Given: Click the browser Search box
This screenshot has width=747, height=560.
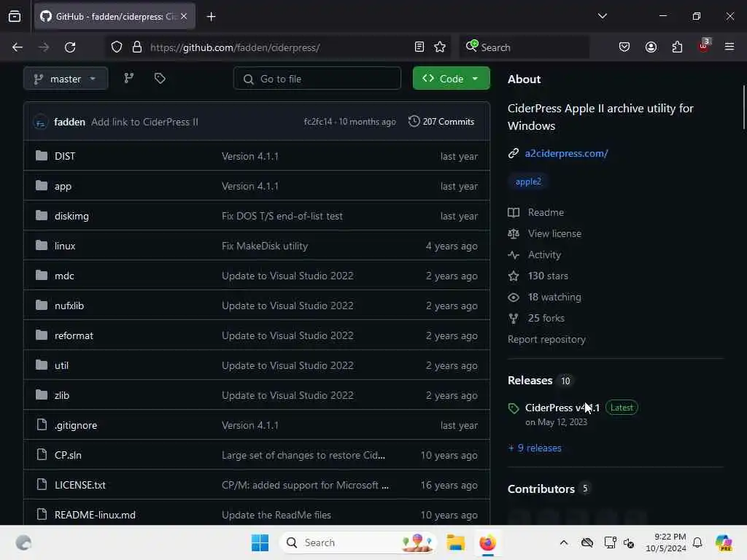Looking at the screenshot, I should (524, 47).
